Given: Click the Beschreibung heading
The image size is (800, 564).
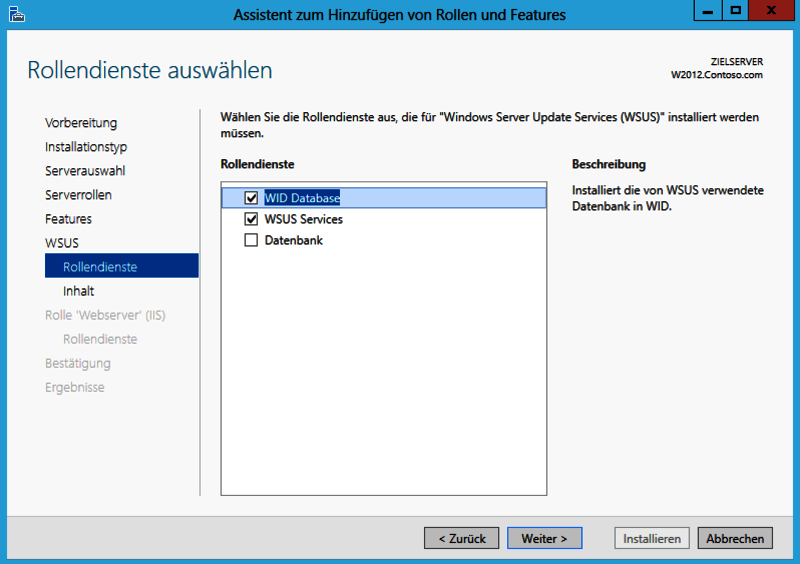Looking at the screenshot, I should click(609, 164).
